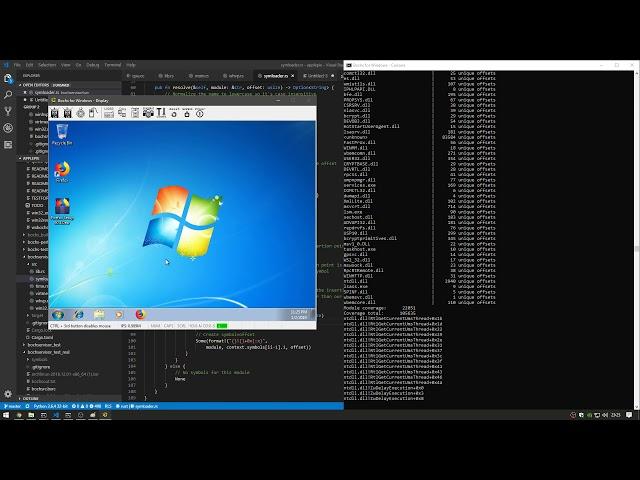Image resolution: width=640 pixels, height=480 pixels.
Task: Open Search view in VS Code activity bar
Action: pos(8,95)
